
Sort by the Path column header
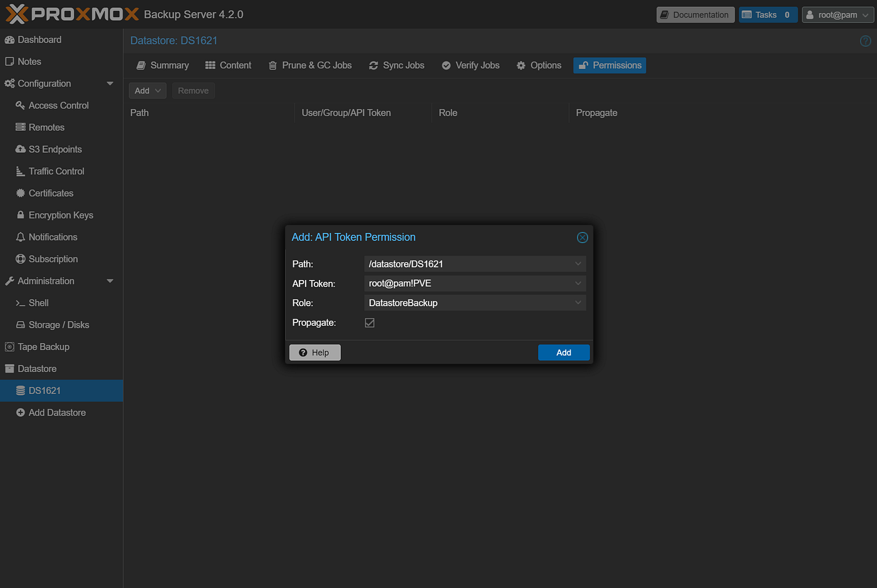pos(209,113)
